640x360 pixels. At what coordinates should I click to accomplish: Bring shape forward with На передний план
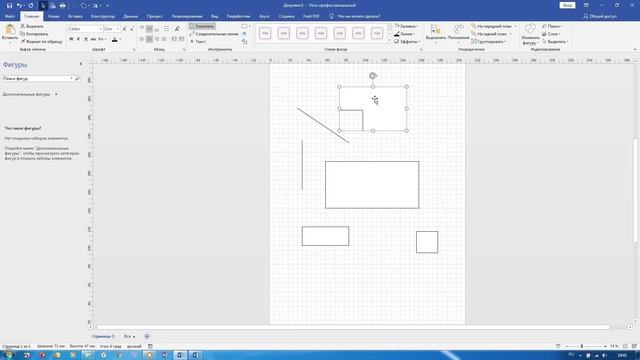point(493,26)
